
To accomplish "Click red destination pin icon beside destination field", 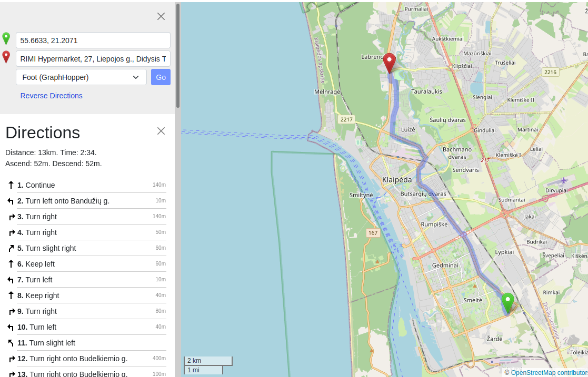I will click(6, 57).
